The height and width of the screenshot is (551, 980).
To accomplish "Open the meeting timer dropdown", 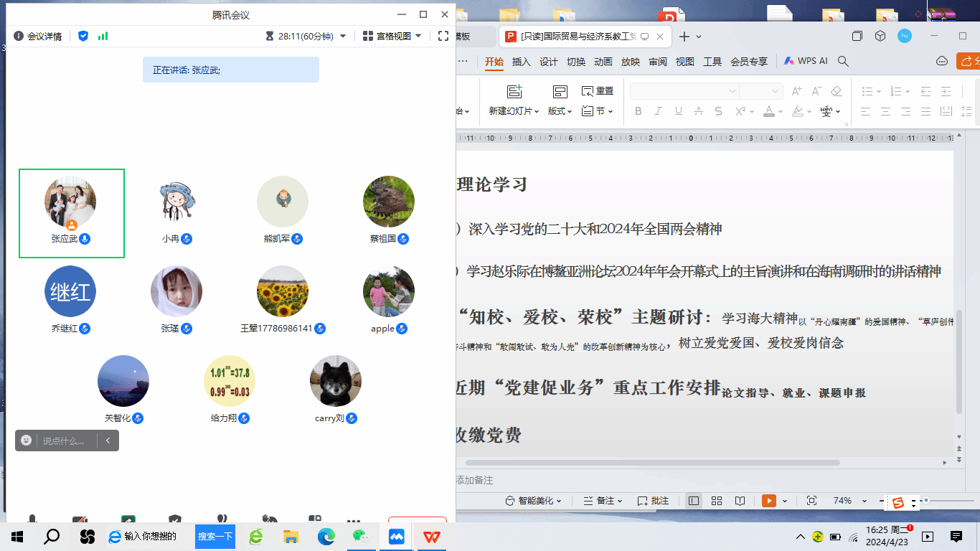I will pos(343,36).
